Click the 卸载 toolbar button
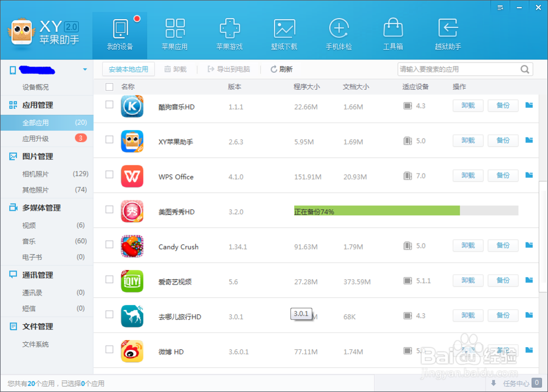Image resolution: width=548 pixels, height=392 pixels. (175, 69)
